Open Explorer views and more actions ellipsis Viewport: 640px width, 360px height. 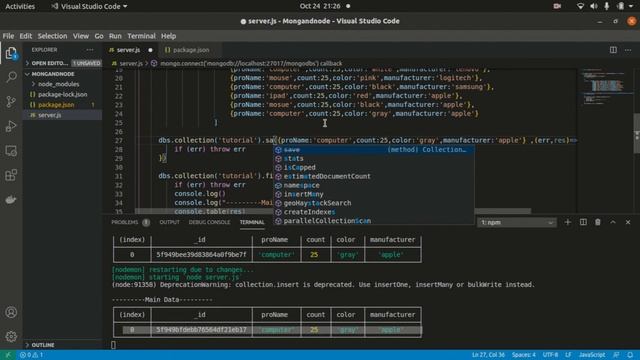tap(90, 50)
